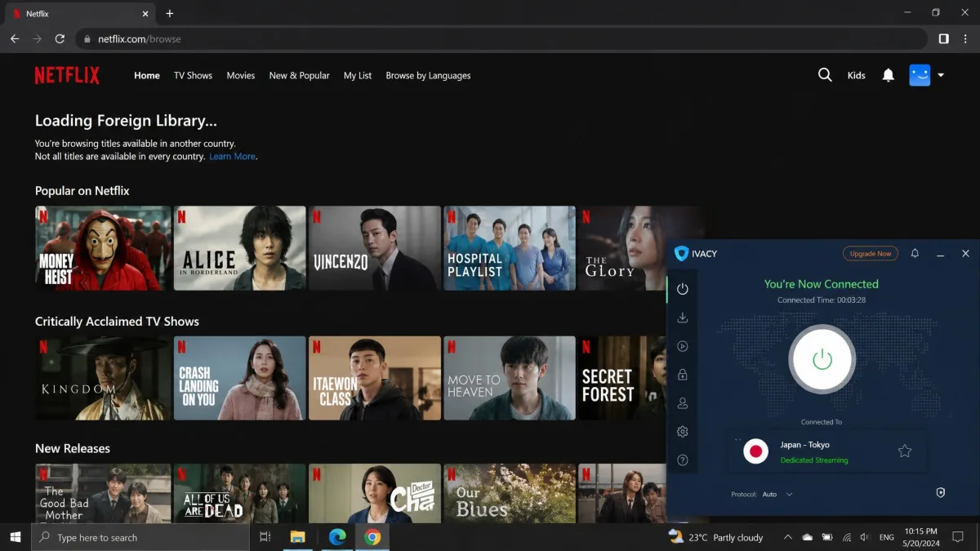The image size is (980, 551).
Task: Favorite Japan - Tokyo with star
Action: (904, 451)
